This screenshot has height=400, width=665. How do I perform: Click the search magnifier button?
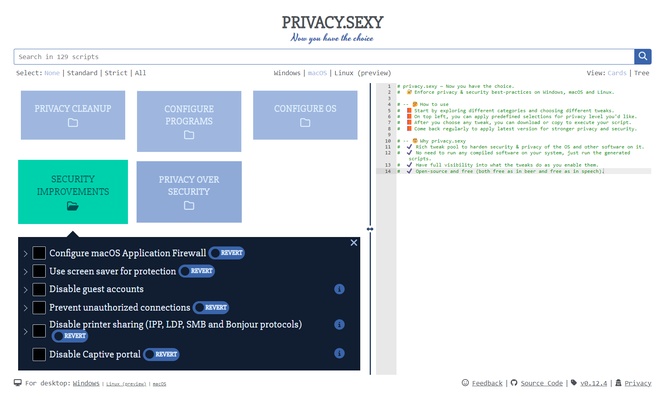643,56
